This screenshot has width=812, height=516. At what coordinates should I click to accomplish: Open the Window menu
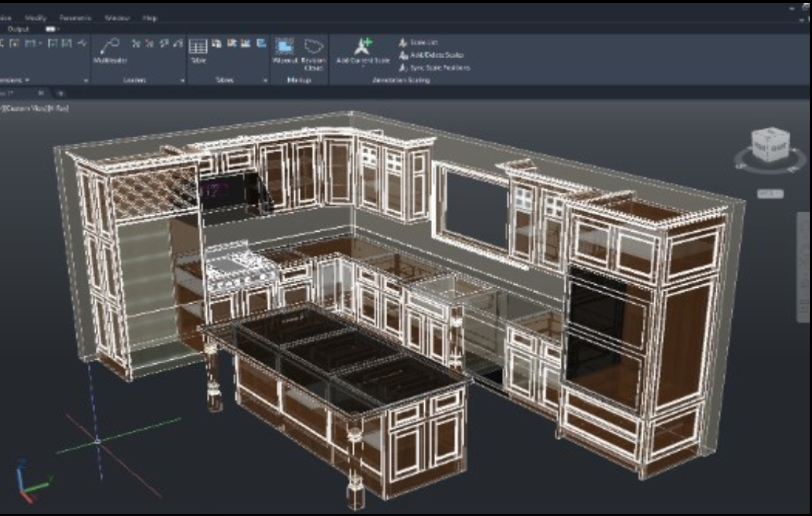coord(117,17)
